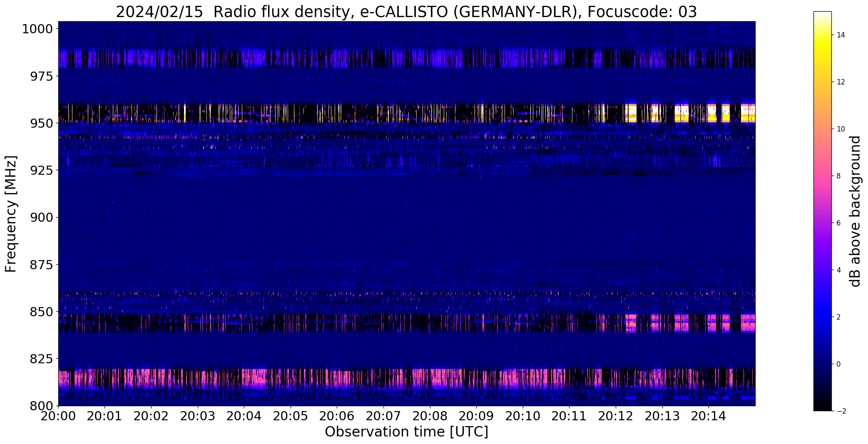868x444 pixels.
Task: Click the 950 frequency tick label
Action: 41,123
